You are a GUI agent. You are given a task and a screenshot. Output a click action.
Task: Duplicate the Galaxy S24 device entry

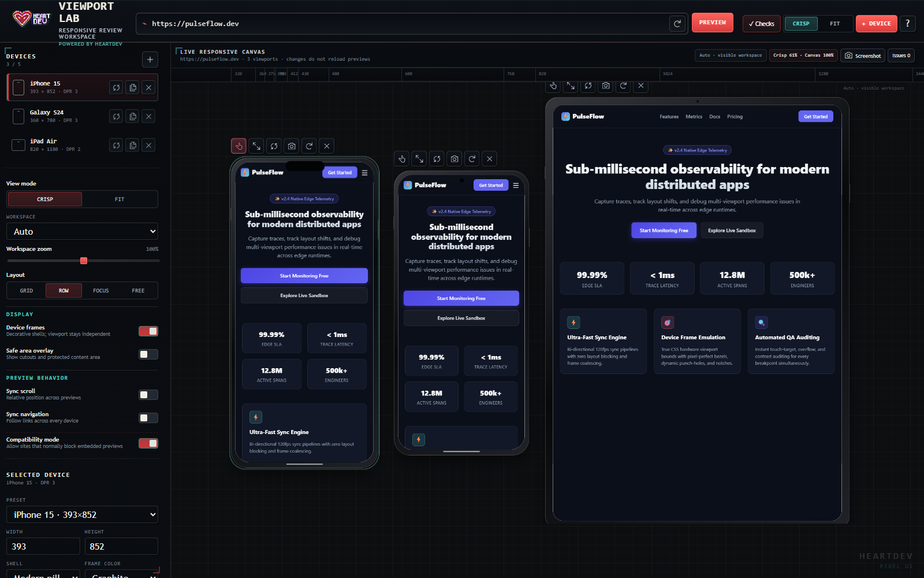point(133,116)
